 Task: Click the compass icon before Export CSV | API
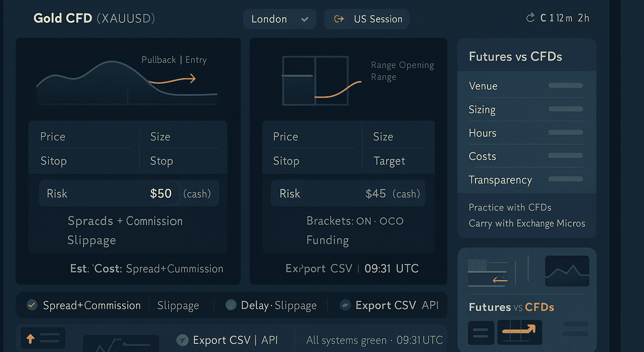point(182,340)
